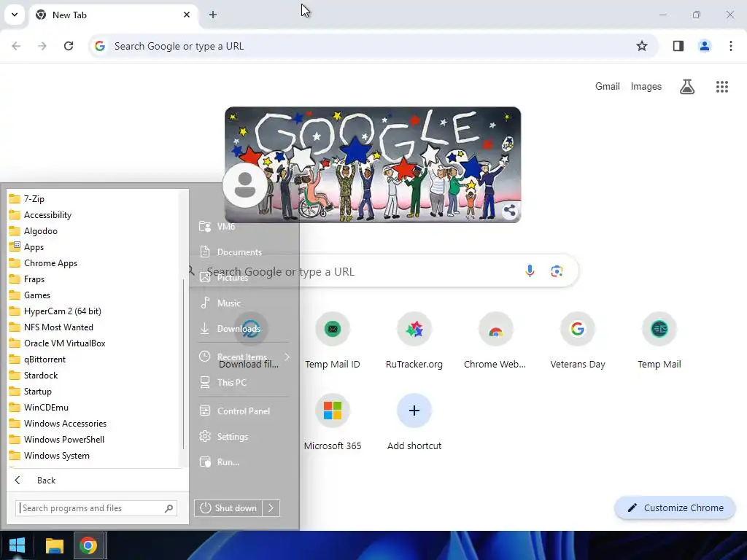747x560 pixels.
Task: Open File Explorer from the taskbar
Action: pos(54,545)
